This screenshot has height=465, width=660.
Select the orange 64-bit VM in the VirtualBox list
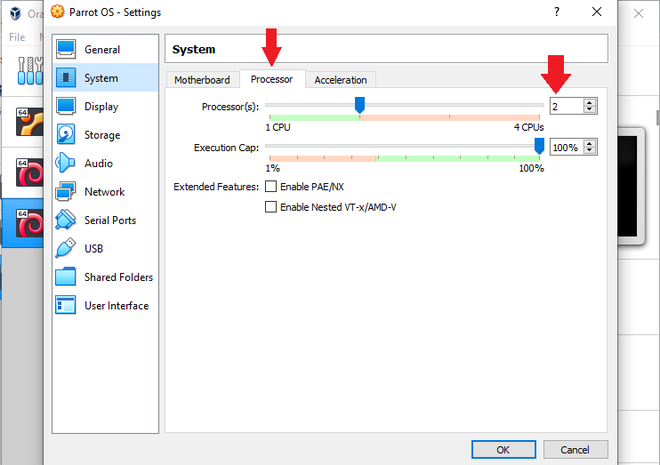(x=29, y=122)
